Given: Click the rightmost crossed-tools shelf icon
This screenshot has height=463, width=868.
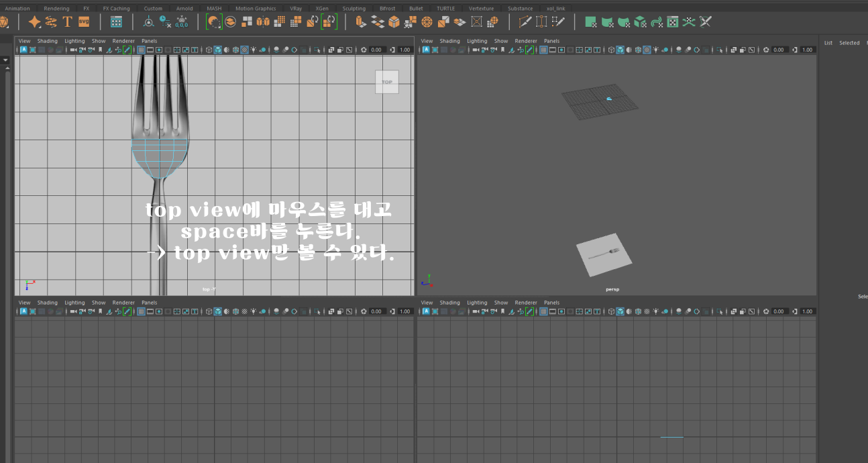Looking at the screenshot, I should coord(706,21).
